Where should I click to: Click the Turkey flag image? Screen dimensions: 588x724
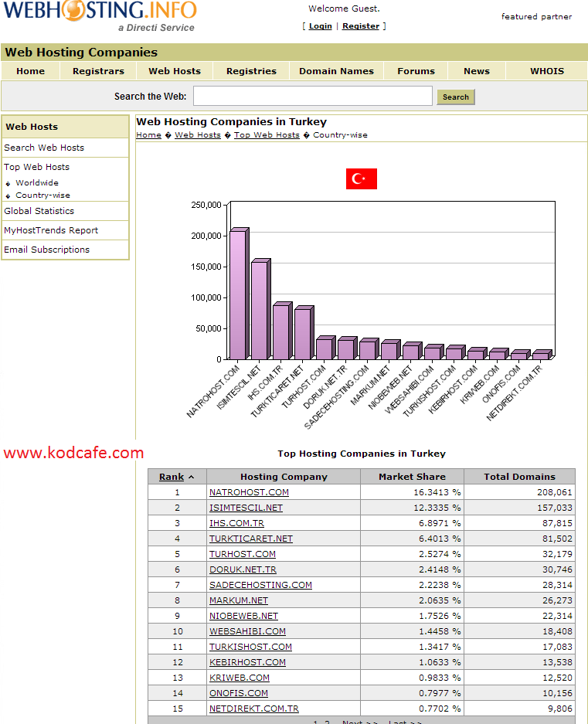click(x=361, y=178)
